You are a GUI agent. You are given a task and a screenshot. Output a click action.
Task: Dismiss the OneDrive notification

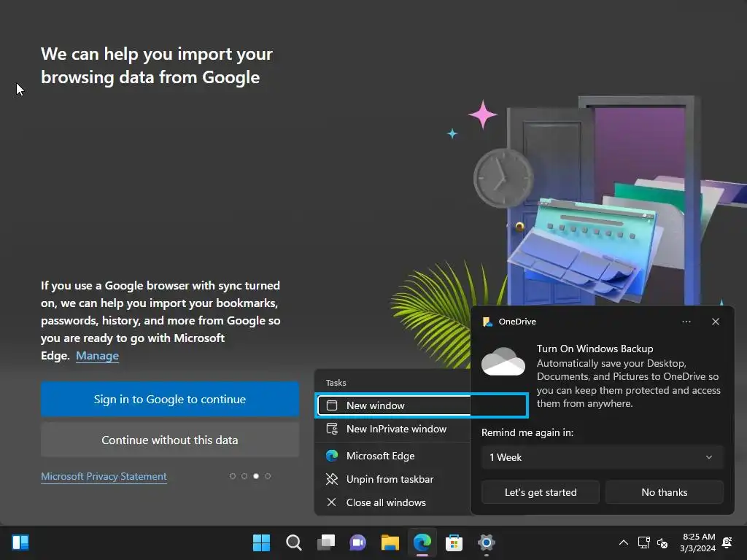point(715,322)
